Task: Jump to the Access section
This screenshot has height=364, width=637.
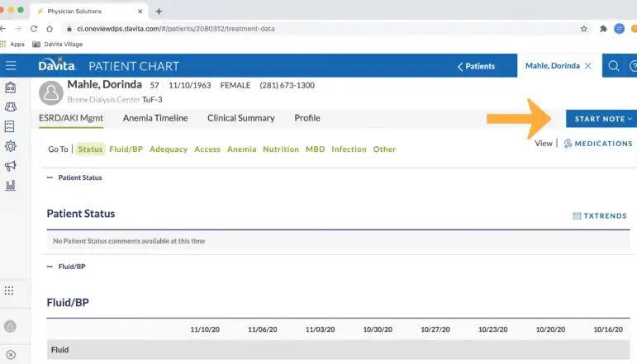Action: click(207, 149)
